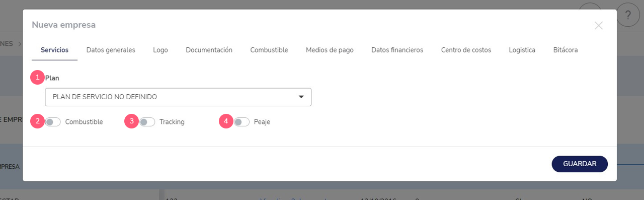View the Bitácora tab
644x200 pixels.
click(x=566, y=50)
